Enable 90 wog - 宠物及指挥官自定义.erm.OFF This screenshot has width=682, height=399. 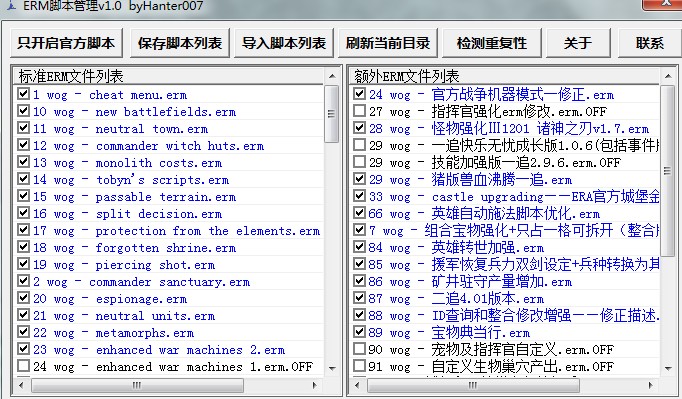[x=359, y=348]
